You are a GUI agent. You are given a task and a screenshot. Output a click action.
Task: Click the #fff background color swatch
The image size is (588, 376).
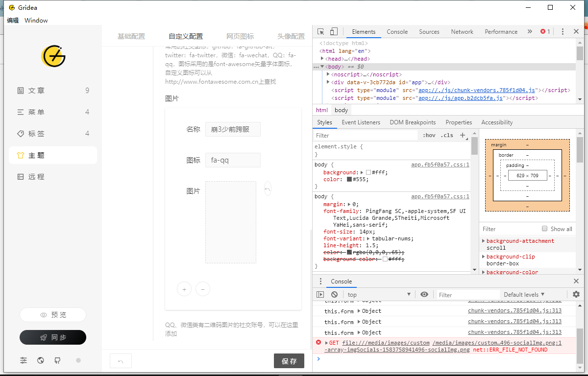tap(368, 172)
